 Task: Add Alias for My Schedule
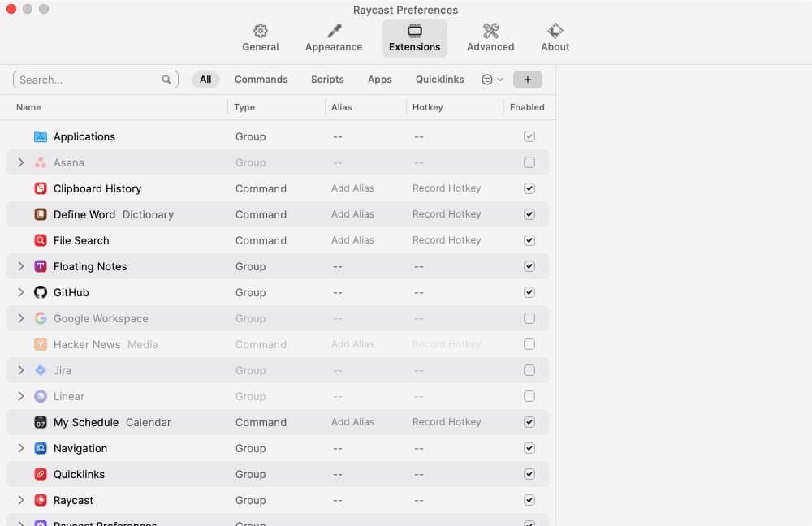(x=352, y=422)
